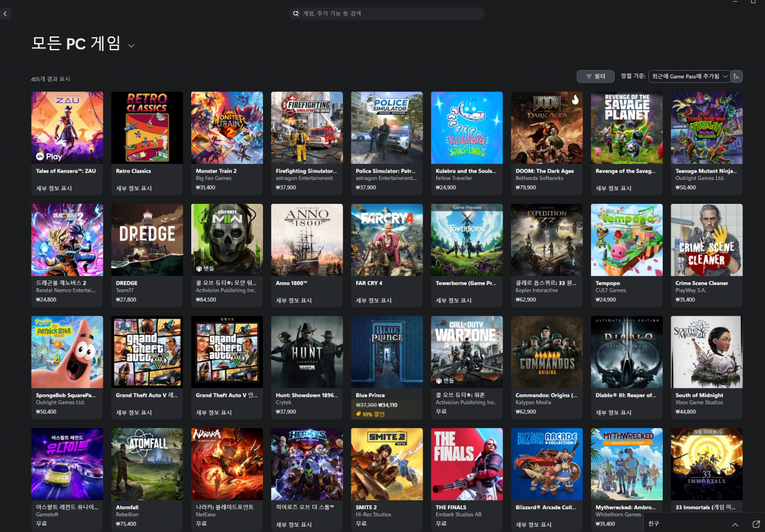This screenshot has height=532, width=765.
Task: Open Kulebra and the Souls cover
Action: (467, 127)
